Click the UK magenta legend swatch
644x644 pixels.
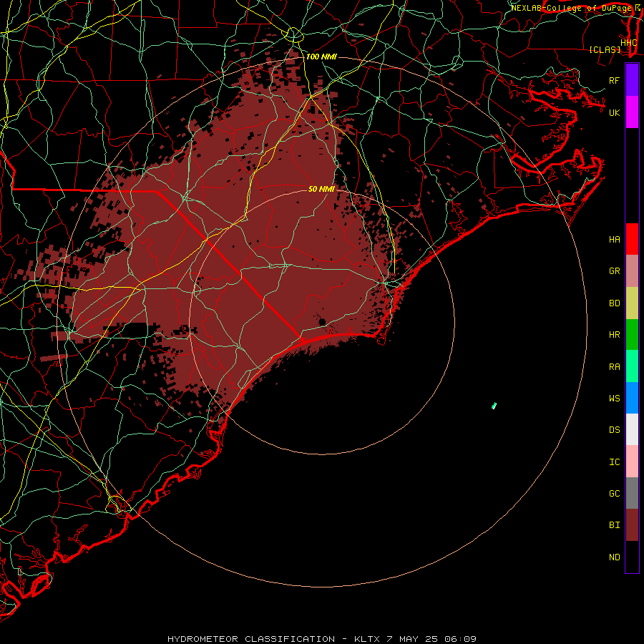[632, 112]
